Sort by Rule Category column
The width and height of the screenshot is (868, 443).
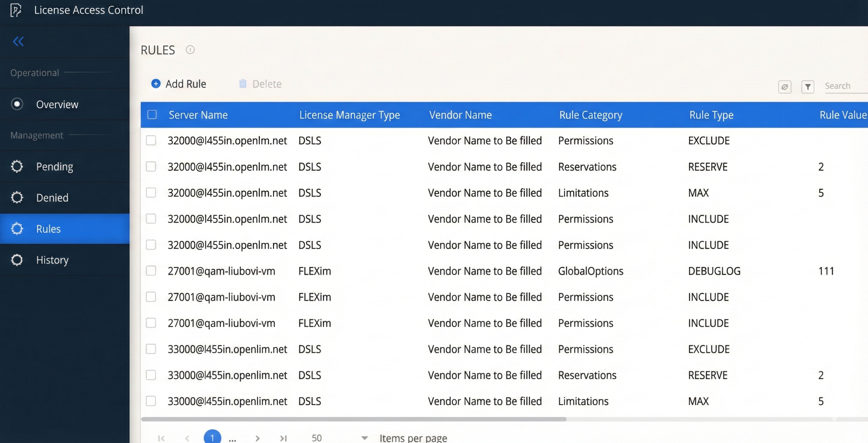(x=591, y=115)
